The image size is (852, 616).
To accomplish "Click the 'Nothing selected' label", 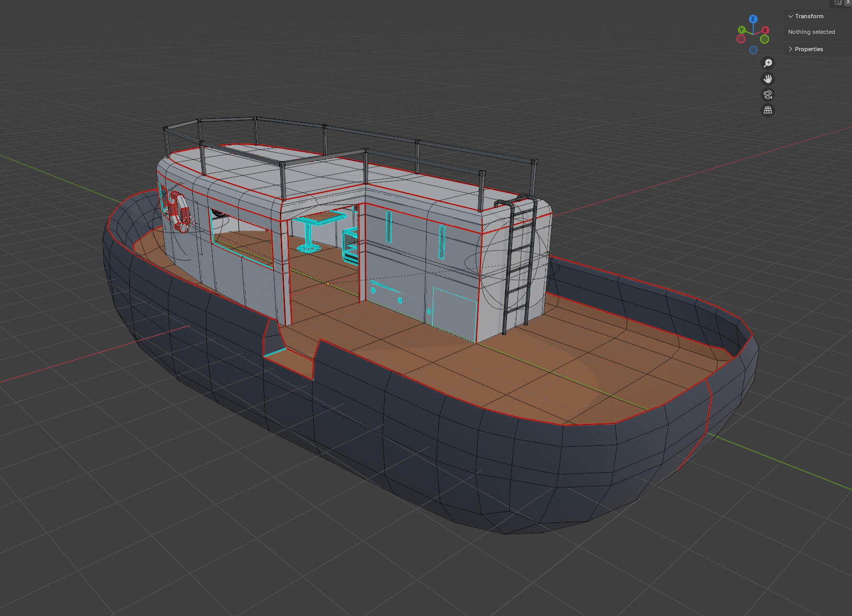I will [x=811, y=32].
